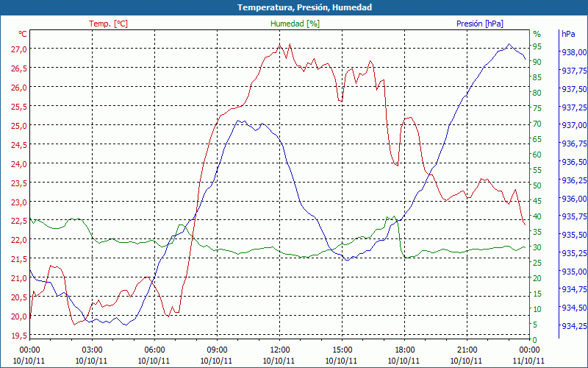Click the 11/10/11 date label
The width and height of the screenshot is (588, 368).
(x=528, y=361)
